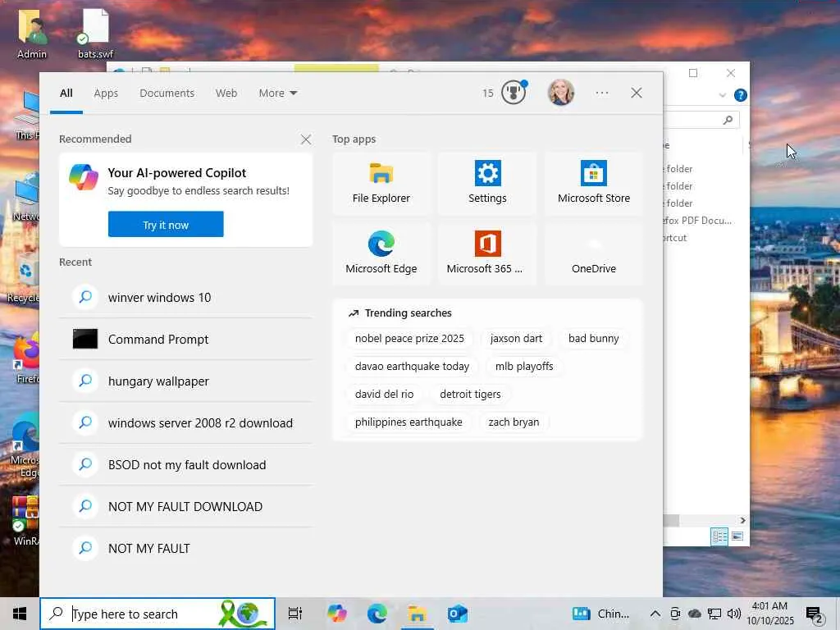This screenshot has height=630, width=840.
Task: Click the Trending searches heading
Action: [409, 313]
